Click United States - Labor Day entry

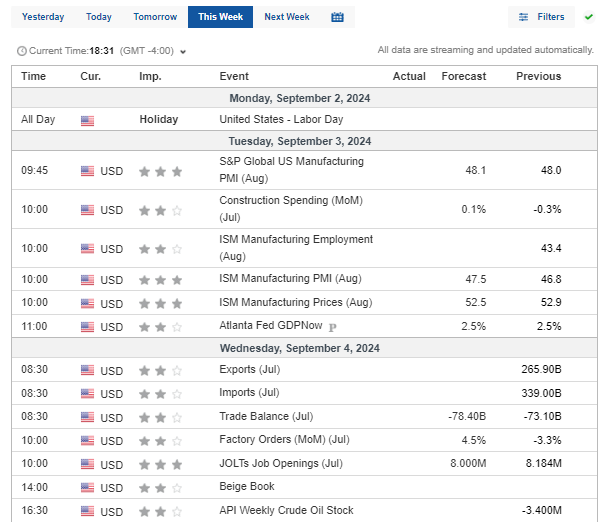[x=281, y=119]
